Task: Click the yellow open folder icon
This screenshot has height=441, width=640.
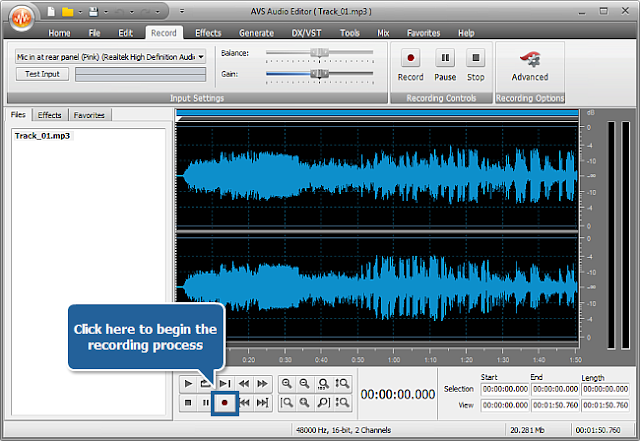Action: tap(67, 12)
